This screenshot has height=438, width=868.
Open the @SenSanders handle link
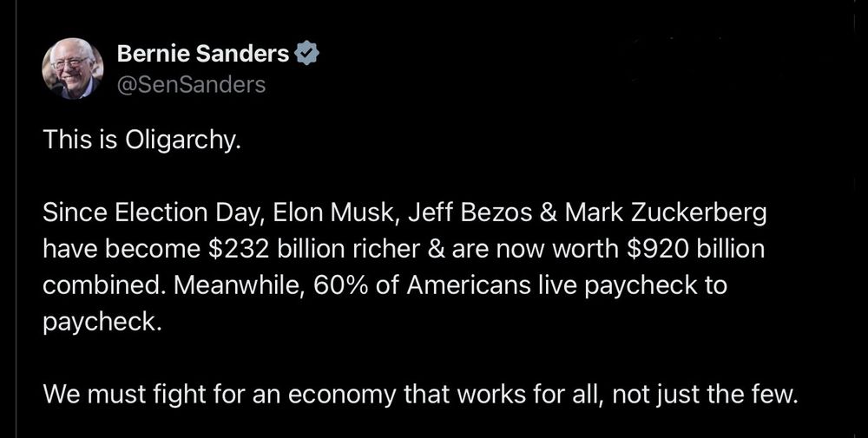192,85
